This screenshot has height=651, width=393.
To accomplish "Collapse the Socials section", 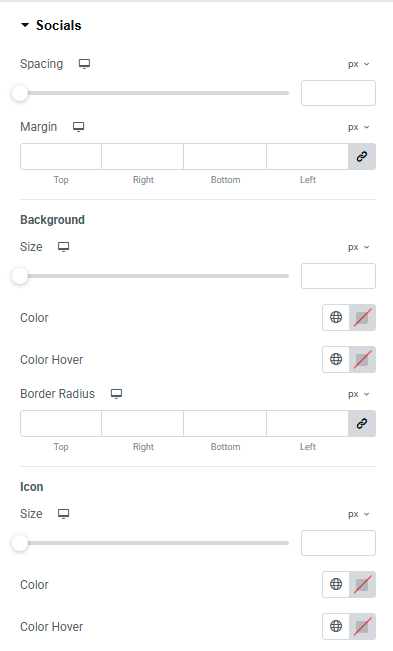I will (51, 25).
